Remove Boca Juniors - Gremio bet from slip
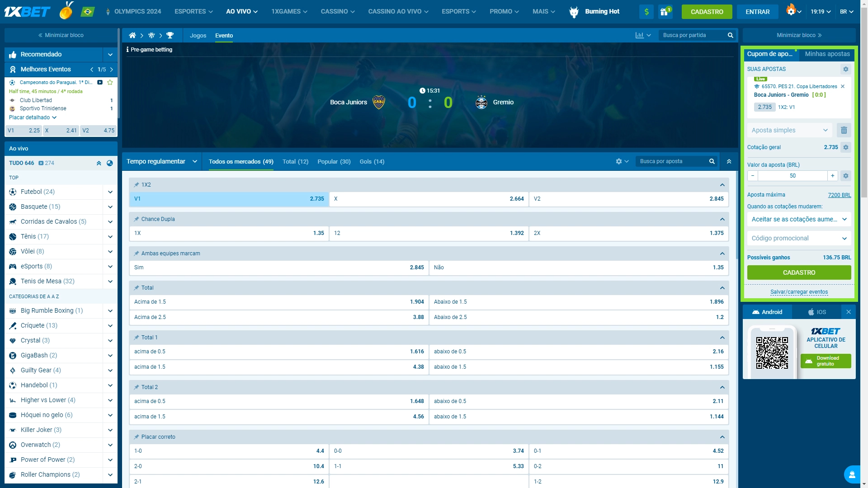 click(843, 86)
